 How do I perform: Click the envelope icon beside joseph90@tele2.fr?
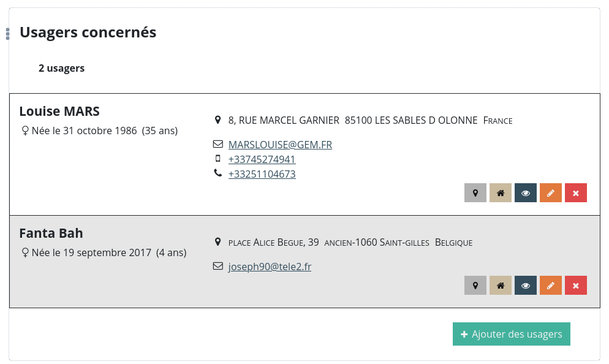point(217,267)
